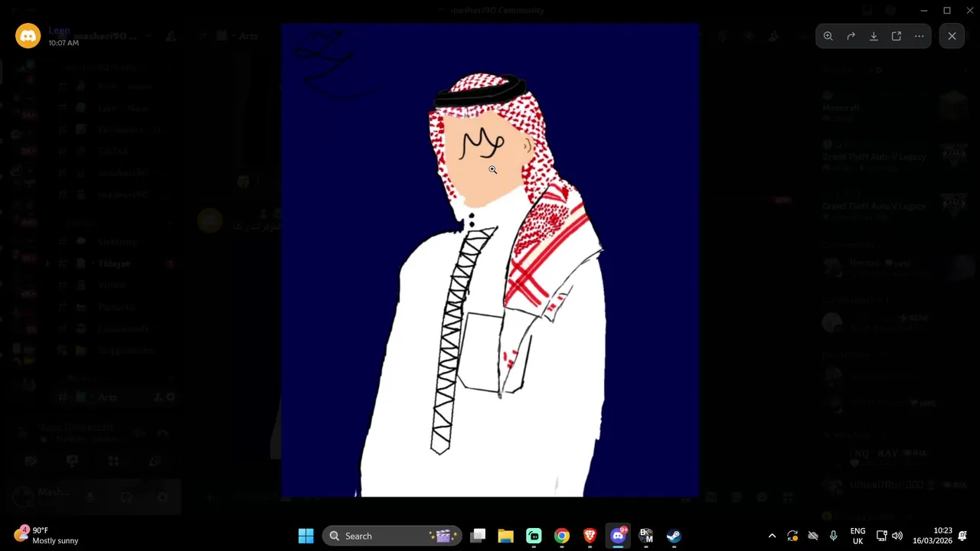The image size is (980, 551).
Task: Click the microphone tray icon
Action: [833, 536]
